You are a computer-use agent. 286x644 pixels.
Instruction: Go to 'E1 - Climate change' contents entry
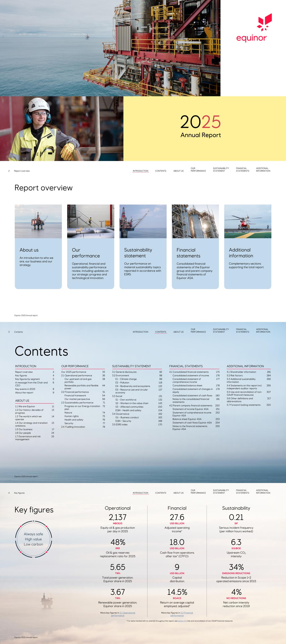click(126, 379)
